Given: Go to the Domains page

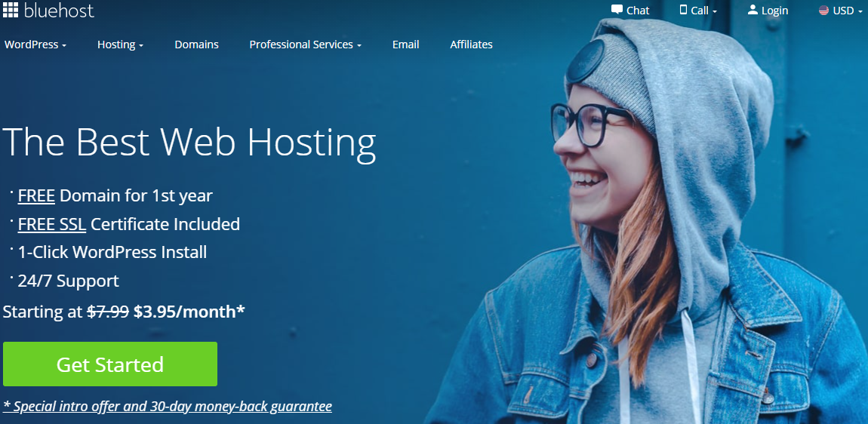Looking at the screenshot, I should (196, 45).
